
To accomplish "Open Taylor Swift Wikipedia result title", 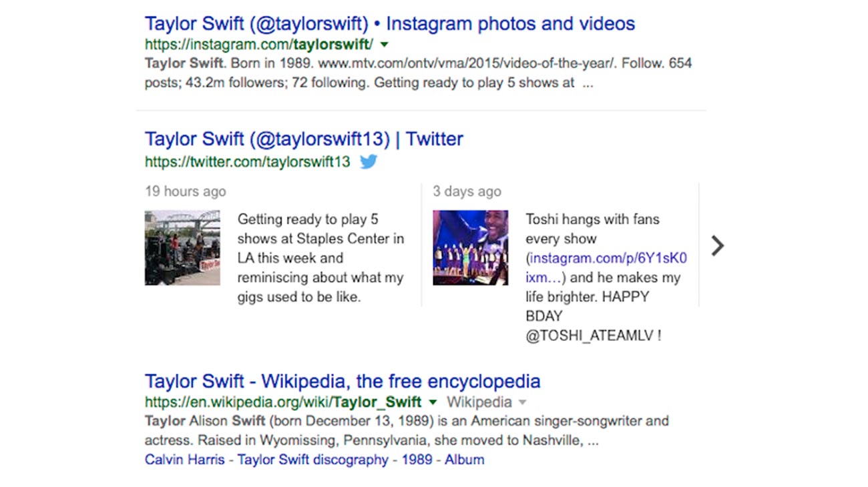I will (342, 382).
